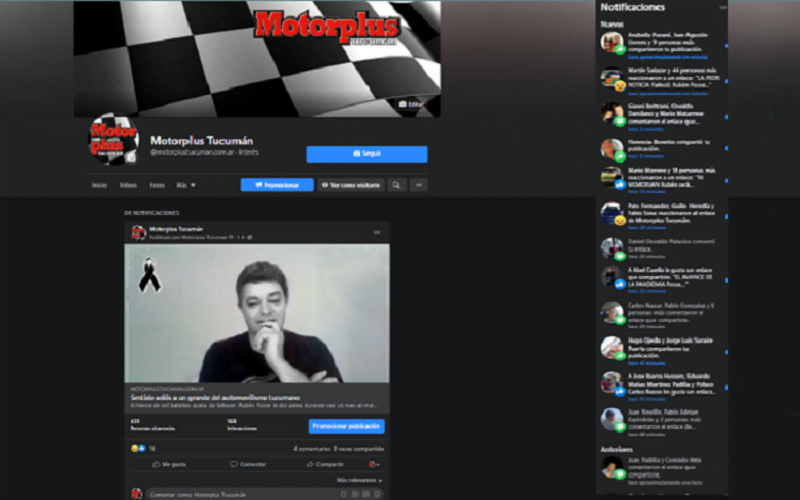Switch to the Videos tab
The width and height of the screenshot is (800, 500).
128,185
